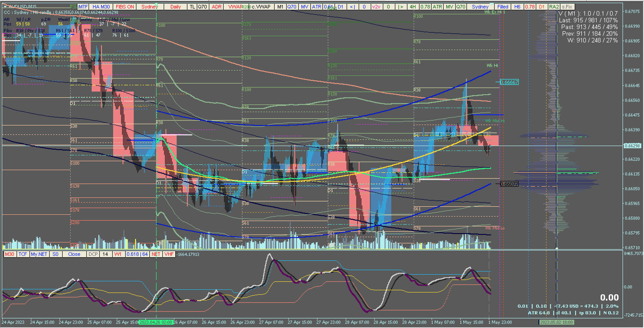Viewport: 644px width, 328px height.
Task: Open the Daily period selector
Action: point(176,7)
